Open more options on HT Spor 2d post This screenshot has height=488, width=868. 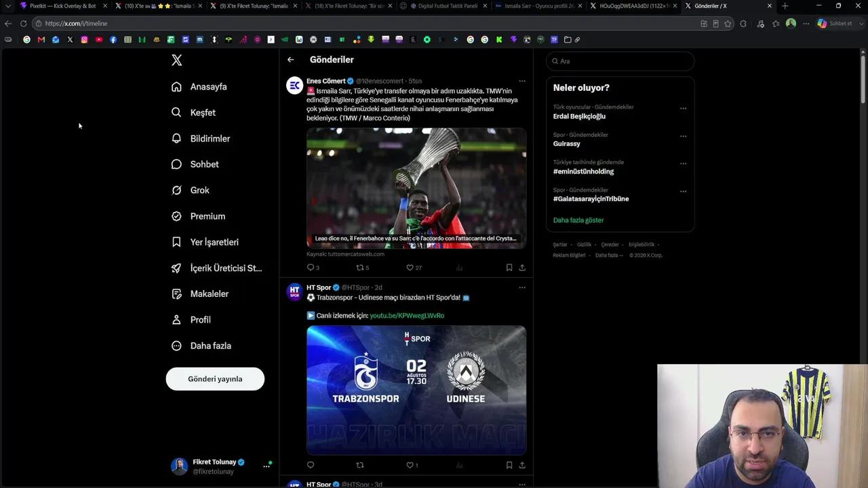521,287
